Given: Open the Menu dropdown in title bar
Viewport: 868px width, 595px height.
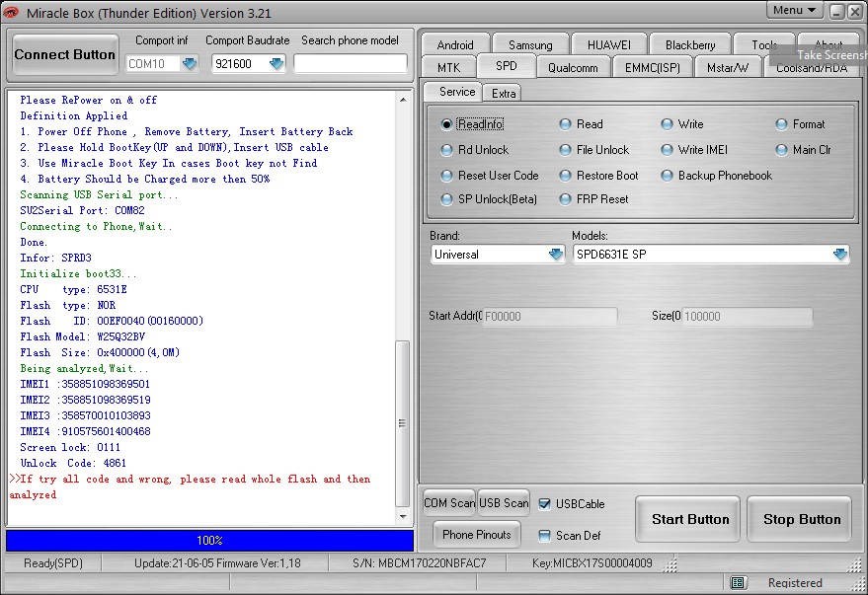Looking at the screenshot, I should [x=794, y=10].
